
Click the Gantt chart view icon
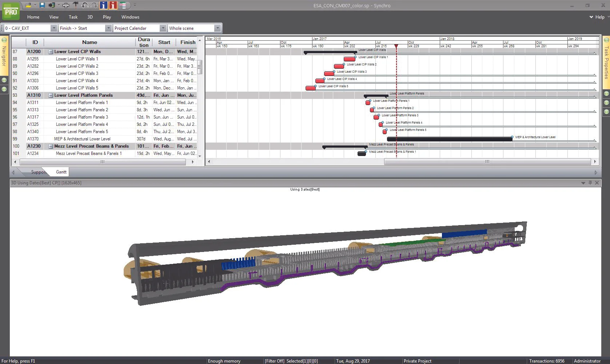[123, 5]
